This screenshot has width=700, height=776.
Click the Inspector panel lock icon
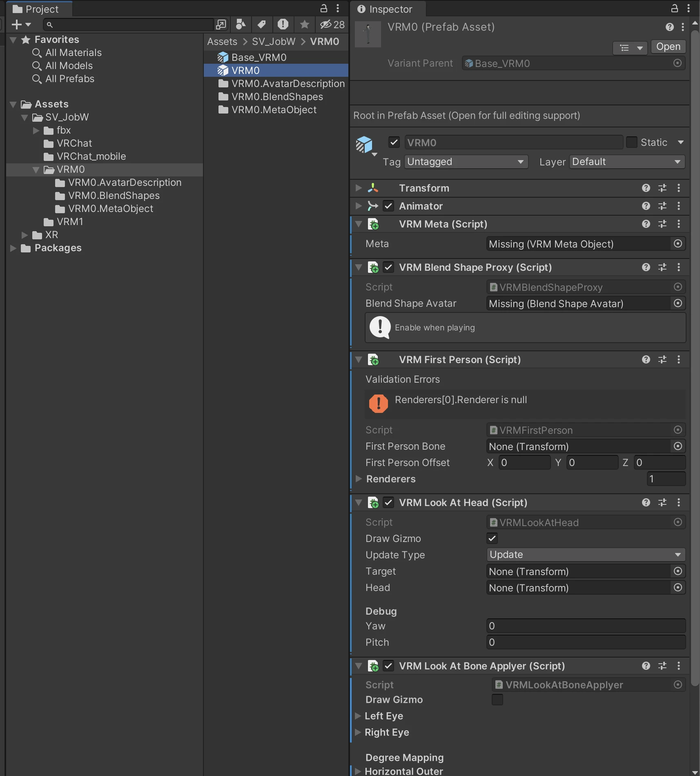tap(675, 9)
